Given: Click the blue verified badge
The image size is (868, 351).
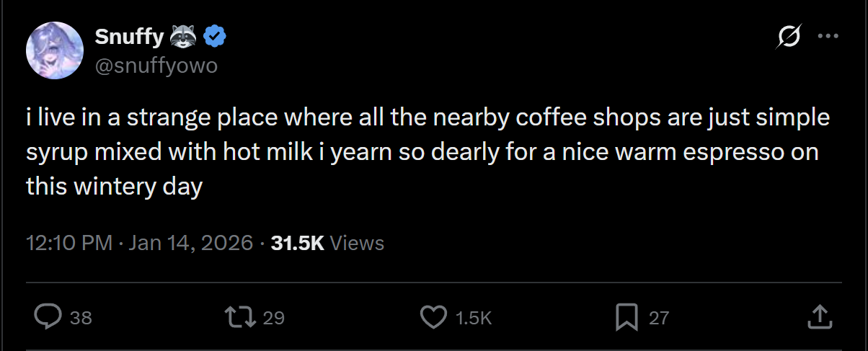Looking at the screenshot, I should tap(215, 35).
